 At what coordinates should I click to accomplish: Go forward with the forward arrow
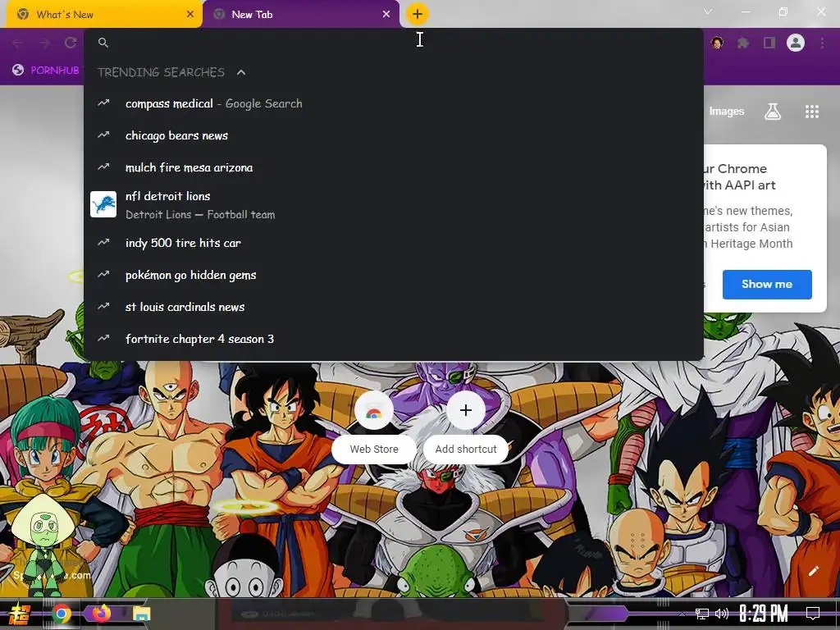(x=44, y=43)
